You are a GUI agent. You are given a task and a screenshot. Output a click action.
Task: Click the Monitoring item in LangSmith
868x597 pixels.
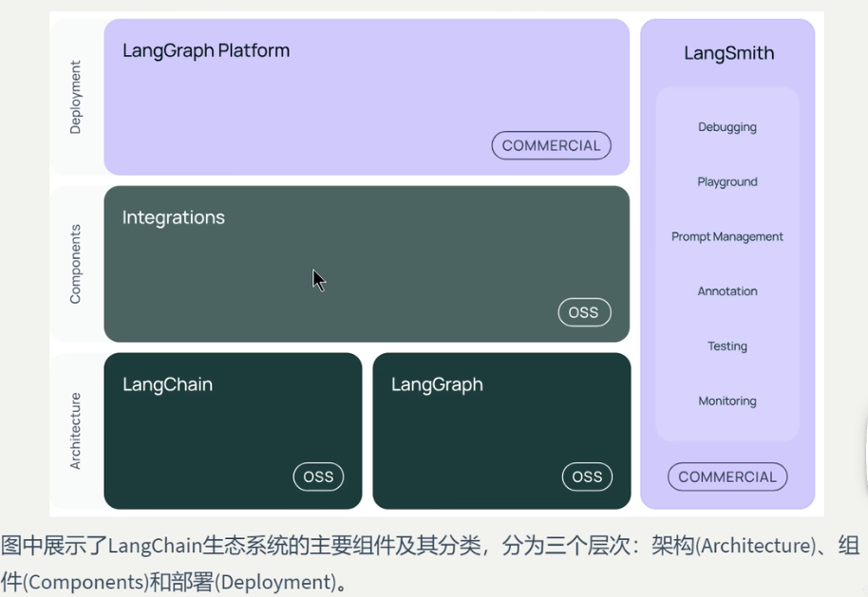[727, 401]
